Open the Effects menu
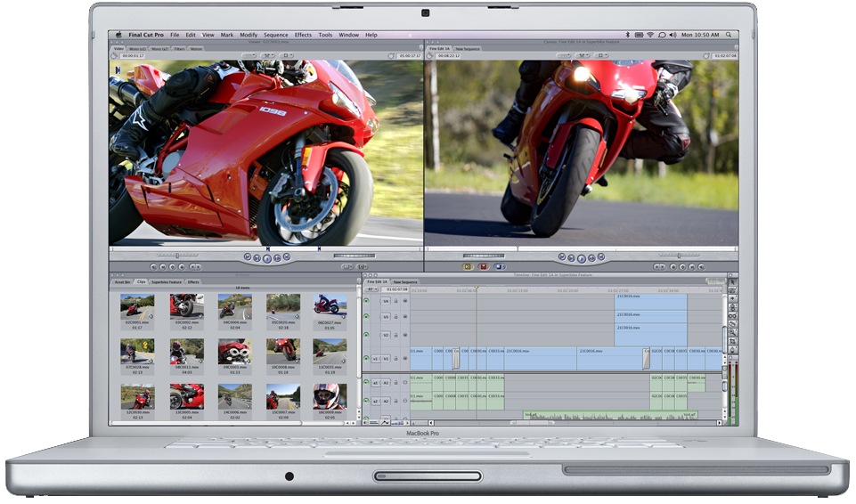Screen dimensions: 856x504 tap(303, 35)
